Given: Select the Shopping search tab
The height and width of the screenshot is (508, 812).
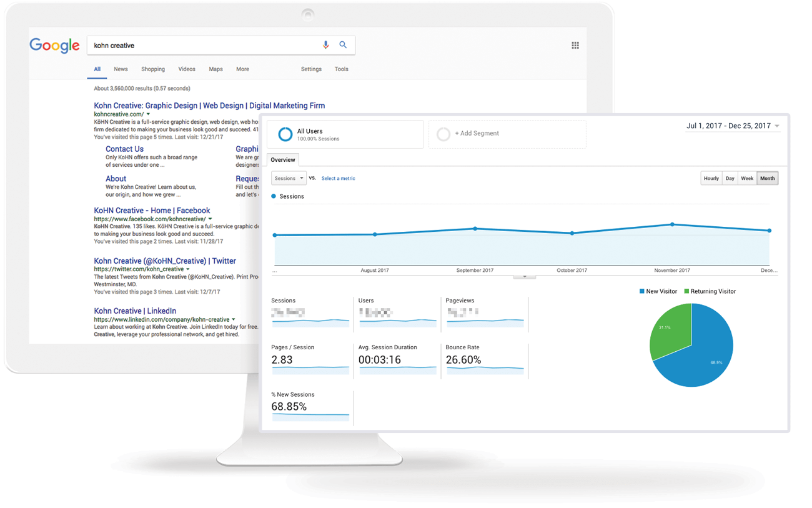Looking at the screenshot, I should (x=153, y=69).
